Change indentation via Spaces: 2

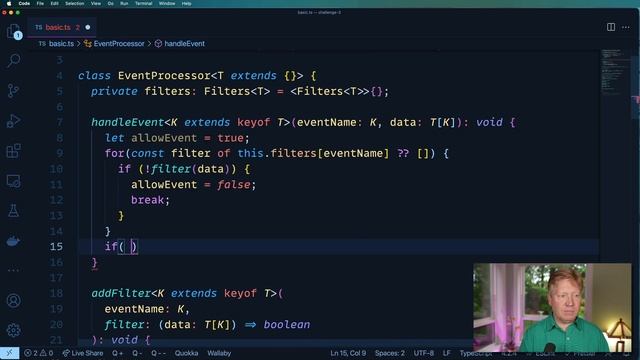390,353
